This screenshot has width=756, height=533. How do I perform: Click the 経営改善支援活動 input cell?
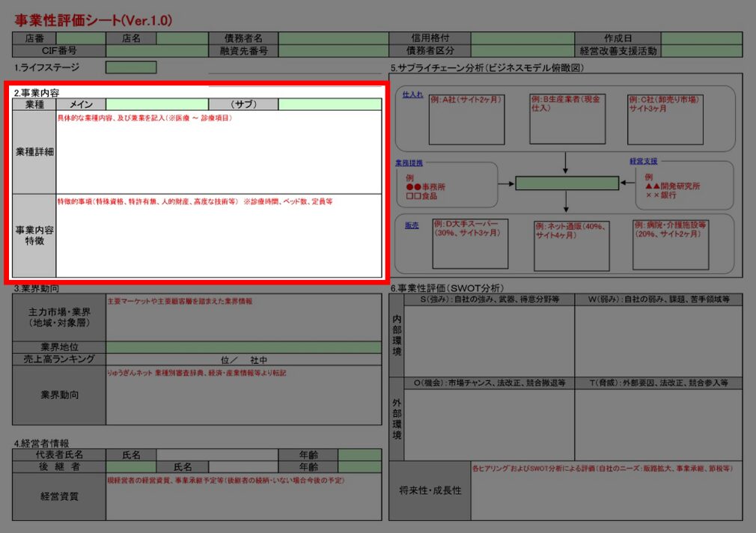(x=701, y=51)
